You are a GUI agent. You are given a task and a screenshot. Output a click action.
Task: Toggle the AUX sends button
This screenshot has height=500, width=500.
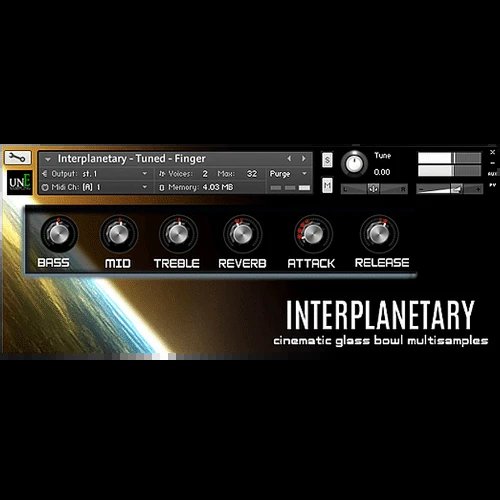(x=492, y=174)
